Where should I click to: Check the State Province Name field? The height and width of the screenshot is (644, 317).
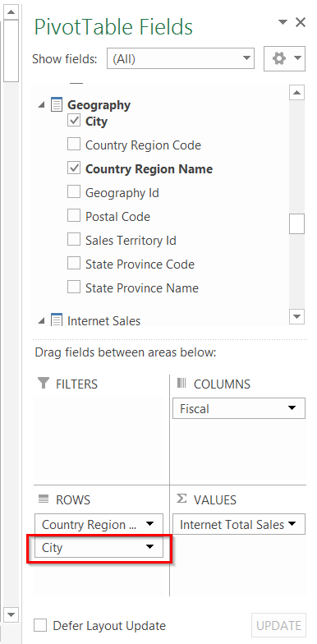click(x=74, y=287)
